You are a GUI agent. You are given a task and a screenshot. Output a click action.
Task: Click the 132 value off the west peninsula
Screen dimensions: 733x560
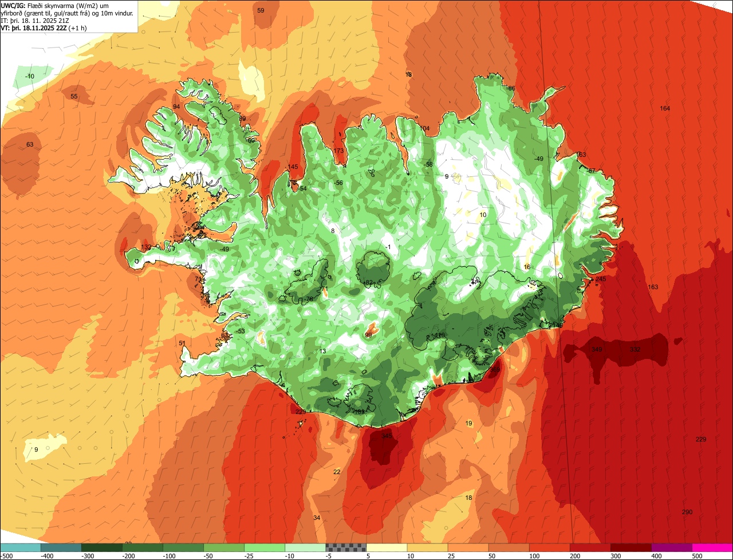click(146, 247)
